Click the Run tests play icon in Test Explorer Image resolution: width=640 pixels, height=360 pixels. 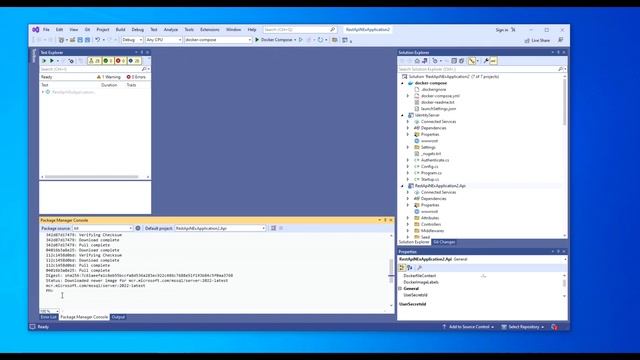pos(52,61)
